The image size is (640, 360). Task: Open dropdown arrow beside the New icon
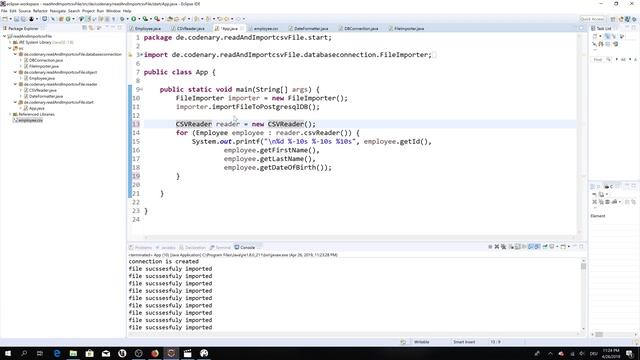pos(10,19)
